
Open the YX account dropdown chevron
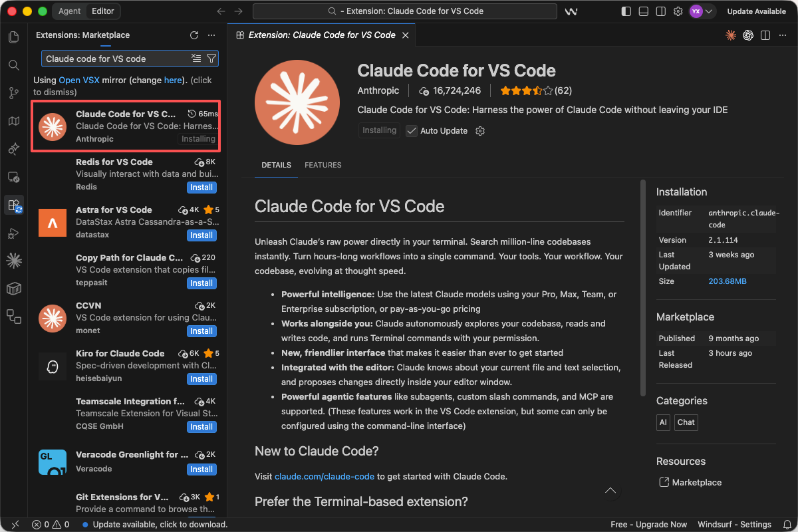tap(709, 11)
